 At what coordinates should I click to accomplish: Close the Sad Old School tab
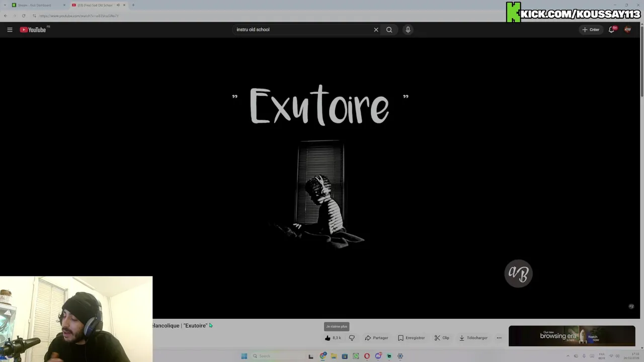click(x=124, y=5)
